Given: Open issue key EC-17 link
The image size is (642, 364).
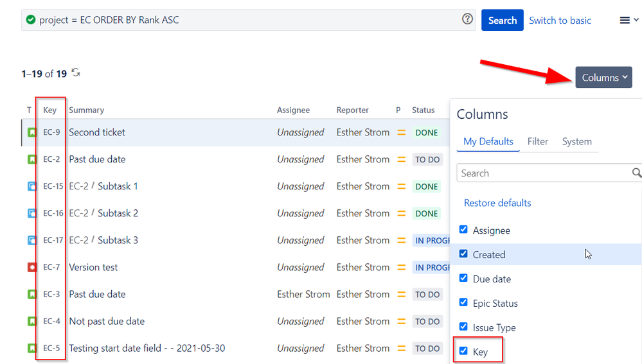Looking at the screenshot, I should tap(53, 240).
